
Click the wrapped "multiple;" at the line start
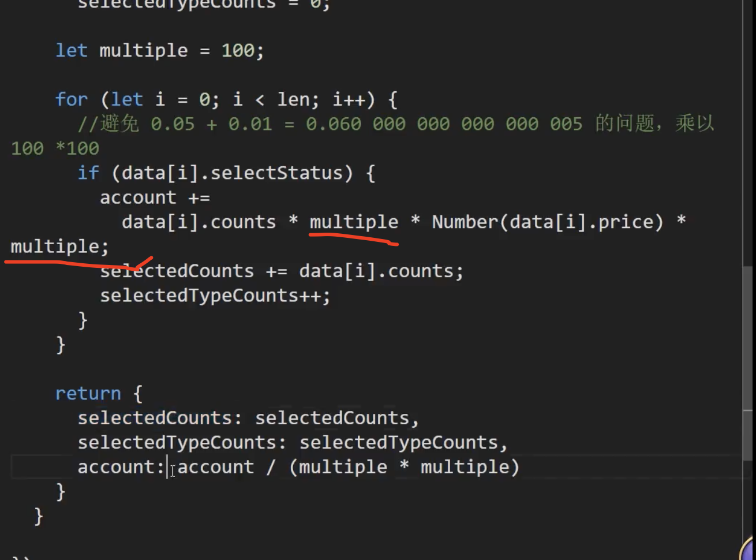[x=59, y=247]
